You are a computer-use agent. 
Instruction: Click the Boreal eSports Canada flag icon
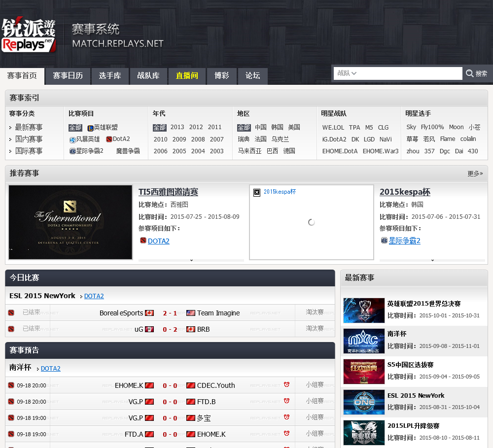149,313
